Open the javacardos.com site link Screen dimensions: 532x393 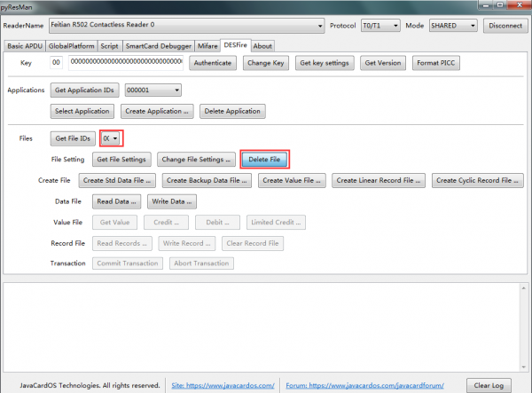(x=223, y=385)
